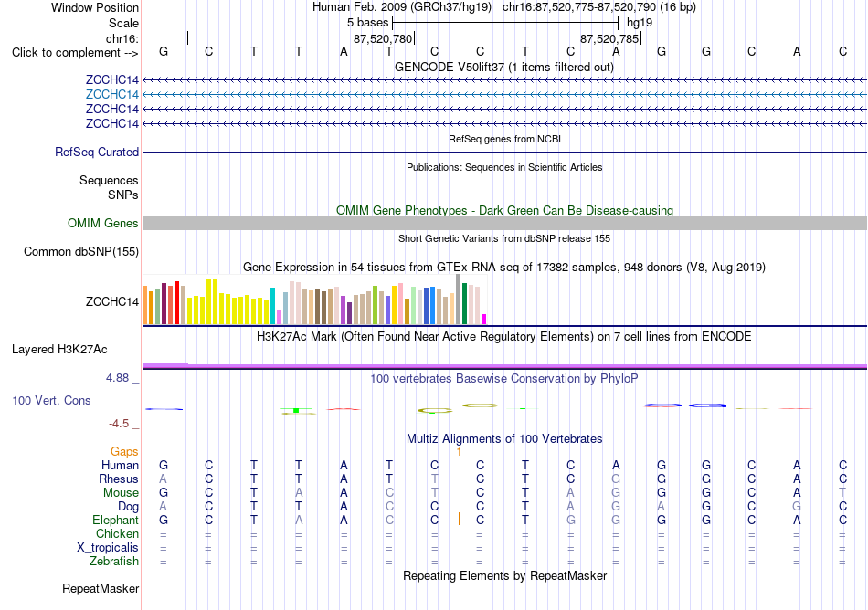Open 'Multiz Alignments of 100 Vertebrates' title
The image size is (868, 610).
504,438
